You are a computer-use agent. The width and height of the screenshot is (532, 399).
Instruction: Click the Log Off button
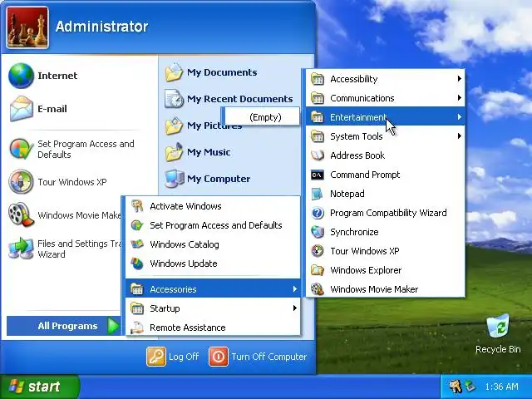tap(173, 357)
